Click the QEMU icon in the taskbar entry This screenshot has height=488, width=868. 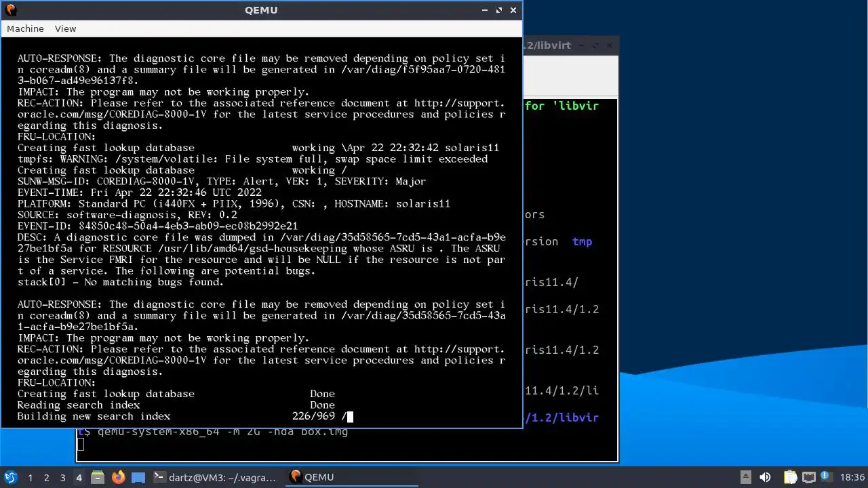[295, 476]
